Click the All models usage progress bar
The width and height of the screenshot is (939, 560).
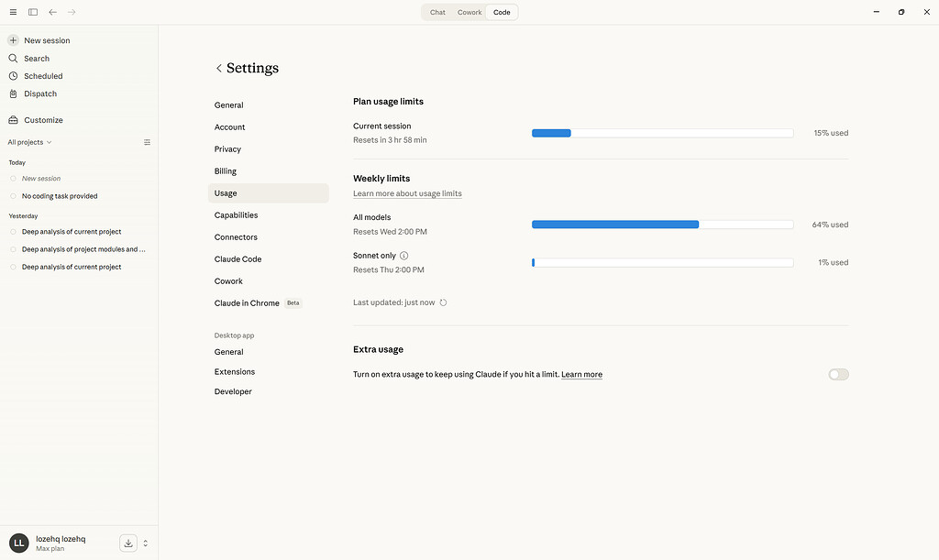click(x=662, y=225)
